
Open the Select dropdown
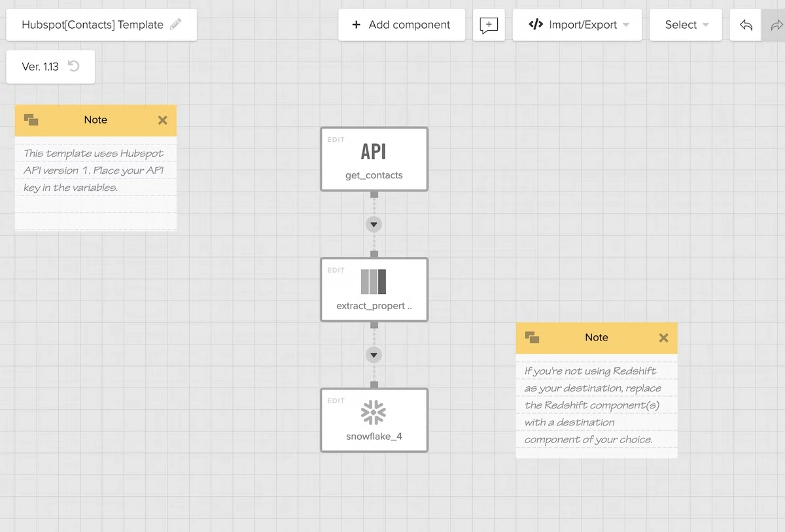click(686, 25)
